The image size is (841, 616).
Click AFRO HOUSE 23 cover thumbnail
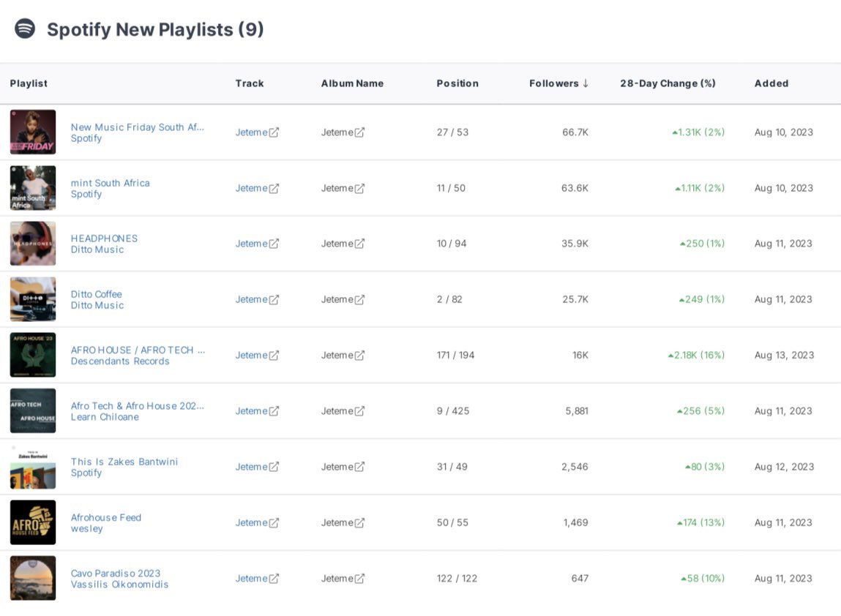tap(33, 355)
